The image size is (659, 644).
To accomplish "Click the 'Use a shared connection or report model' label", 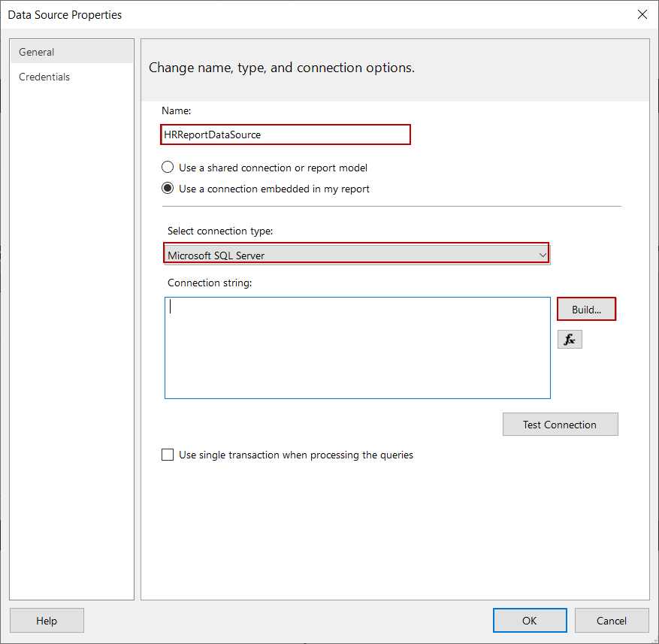I will click(273, 168).
